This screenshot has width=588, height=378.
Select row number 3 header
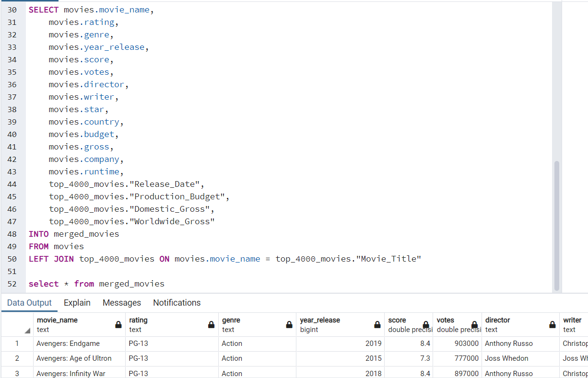(17, 373)
